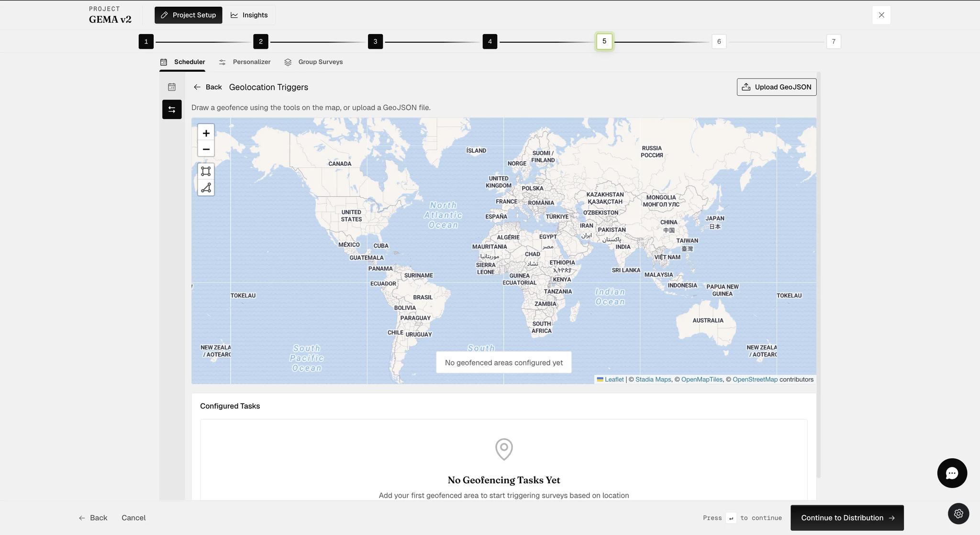Open the calendar sidebar icon

(172, 87)
